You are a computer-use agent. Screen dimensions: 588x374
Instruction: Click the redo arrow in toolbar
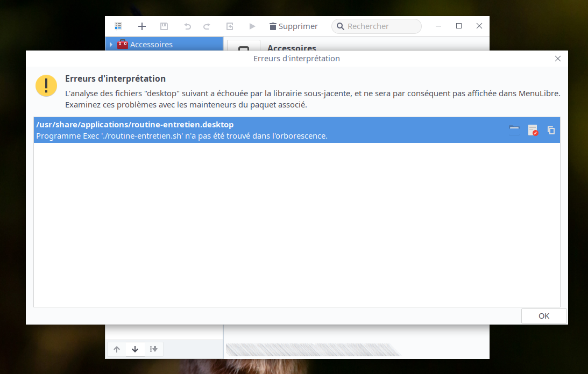click(x=207, y=26)
